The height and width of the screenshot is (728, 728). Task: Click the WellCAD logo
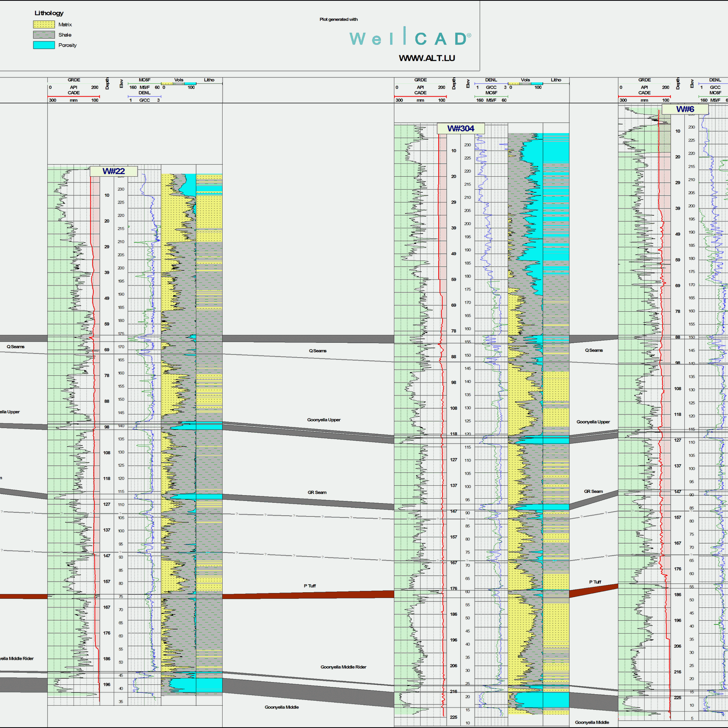pyautogui.click(x=409, y=38)
